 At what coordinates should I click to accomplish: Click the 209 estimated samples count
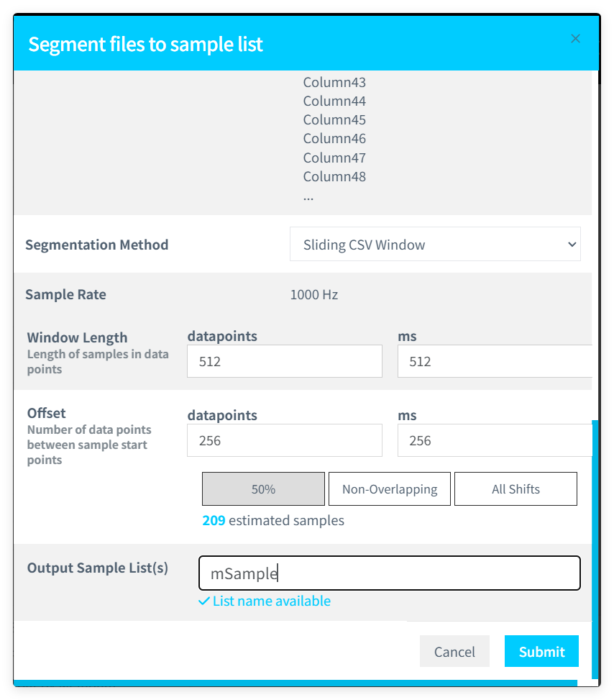(x=214, y=521)
